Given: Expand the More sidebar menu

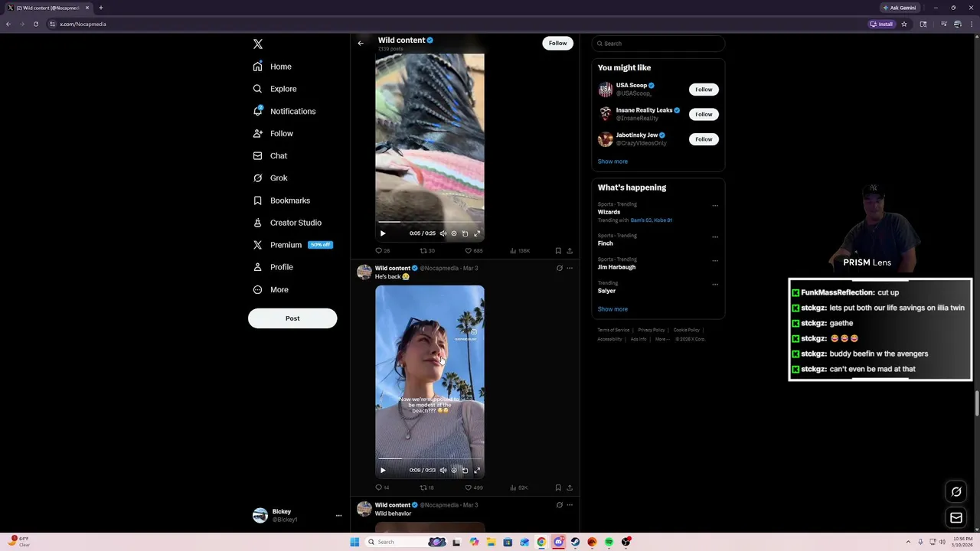Looking at the screenshot, I should (270, 289).
